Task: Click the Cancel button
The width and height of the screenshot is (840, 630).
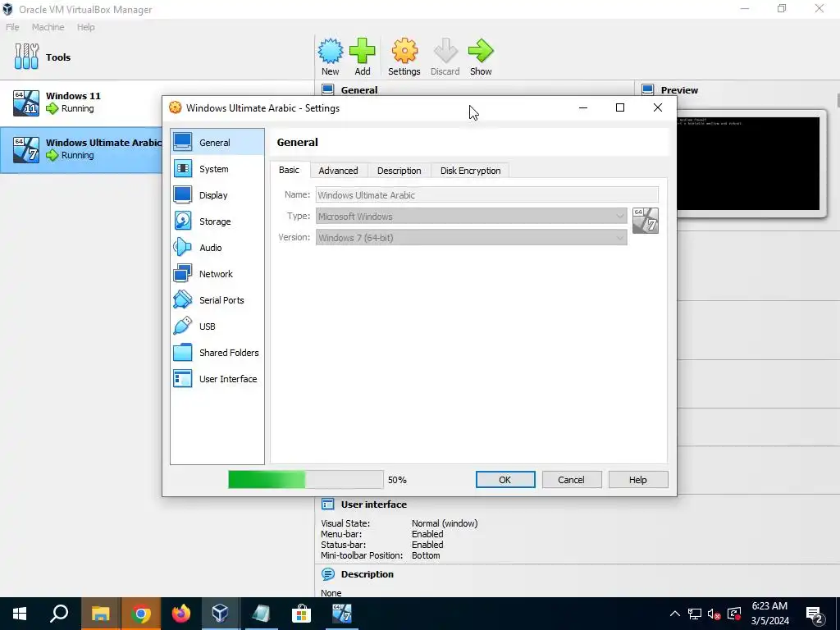Action: click(x=572, y=479)
